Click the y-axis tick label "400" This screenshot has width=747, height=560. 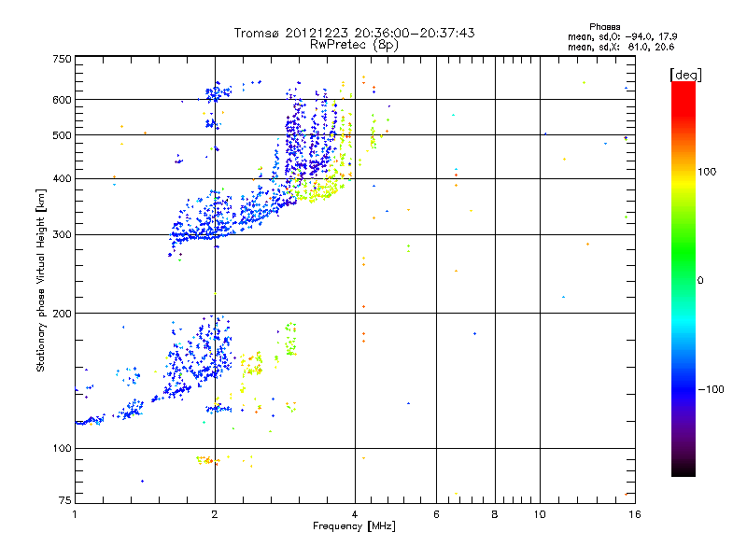tap(63, 179)
